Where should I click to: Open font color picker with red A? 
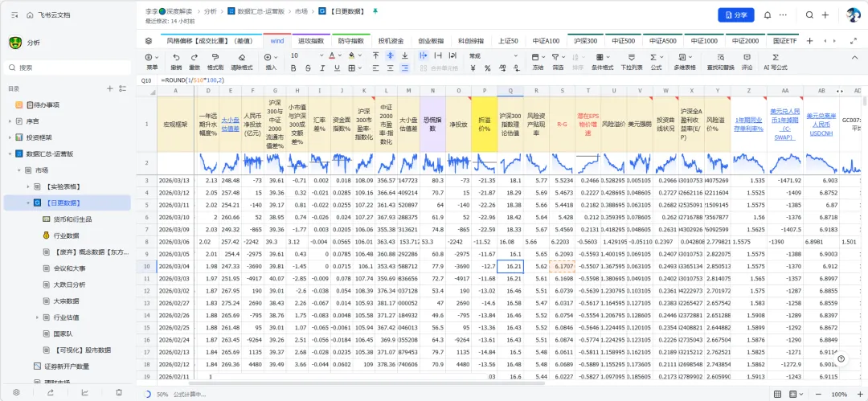(334, 56)
